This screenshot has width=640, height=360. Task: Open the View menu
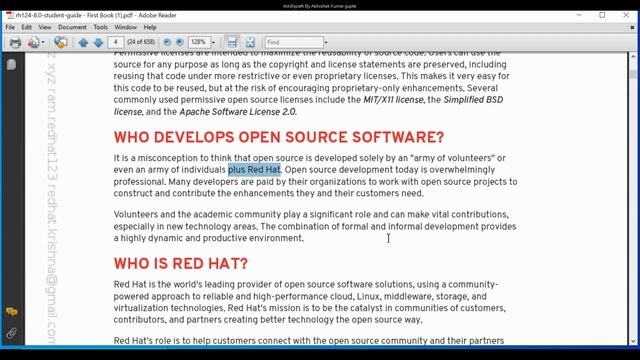point(45,27)
